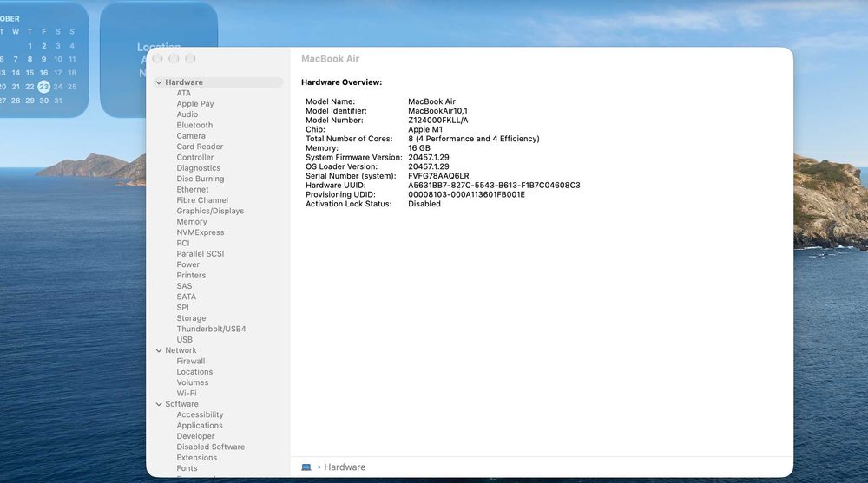This screenshot has width=868, height=483.
Task: Click the Chip value Apple M1
Action: tap(425, 129)
